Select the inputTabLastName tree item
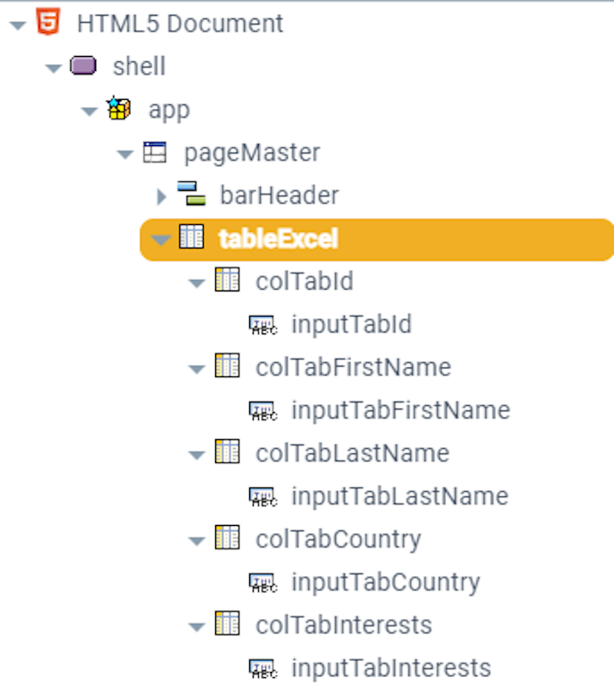 coord(399,496)
